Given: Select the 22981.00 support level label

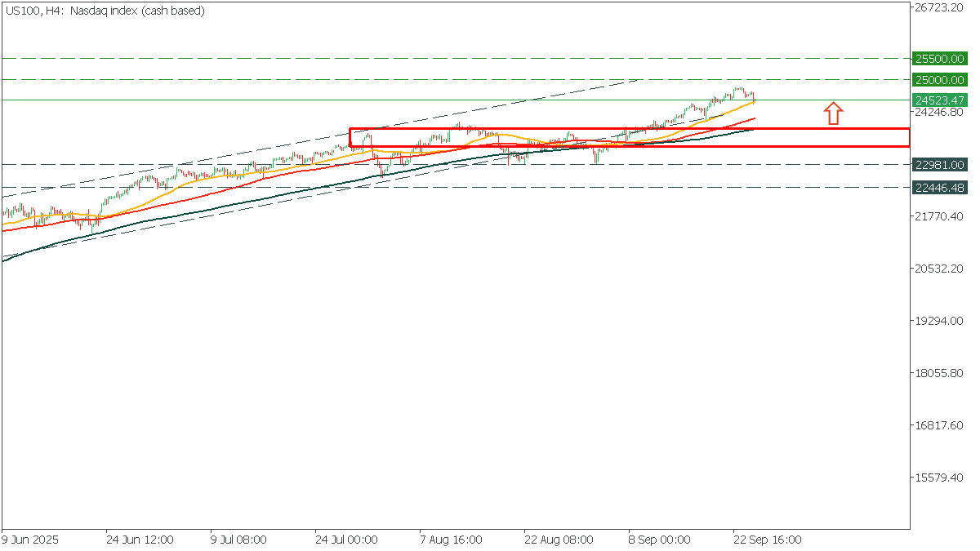Looking at the screenshot, I should 939,165.
